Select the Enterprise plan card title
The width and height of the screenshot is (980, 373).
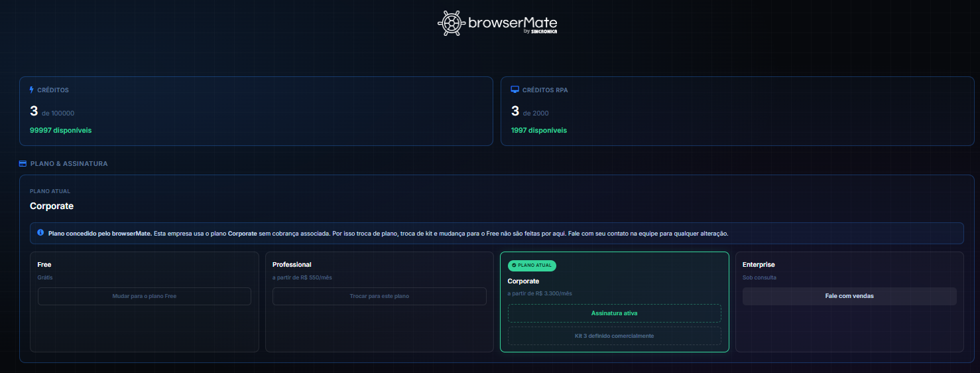tap(759, 265)
